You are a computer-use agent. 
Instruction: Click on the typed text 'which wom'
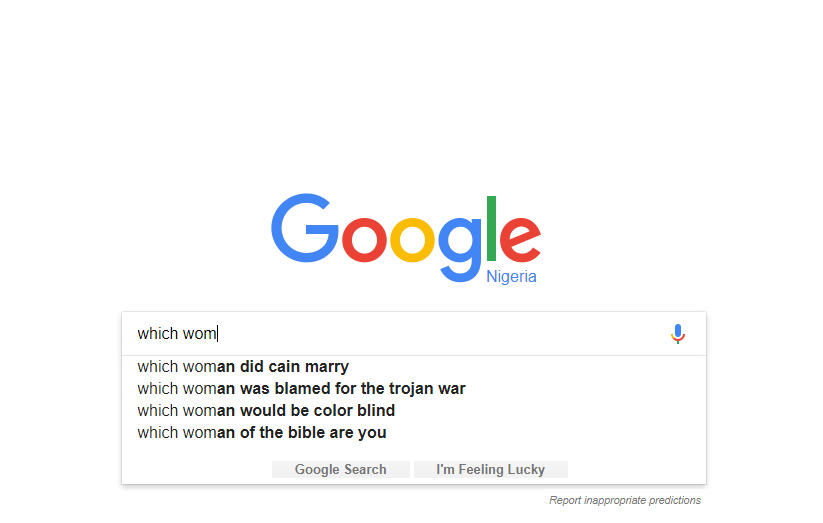click(177, 334)
